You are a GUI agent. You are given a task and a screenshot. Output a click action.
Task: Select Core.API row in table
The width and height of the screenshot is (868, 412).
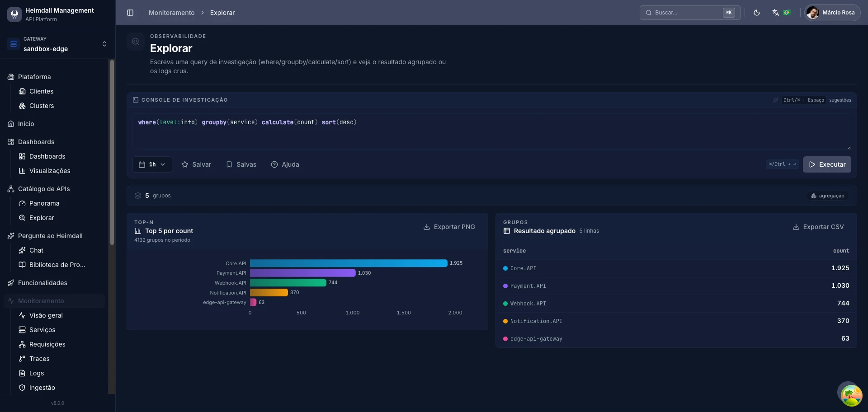(x=676, y=268)
